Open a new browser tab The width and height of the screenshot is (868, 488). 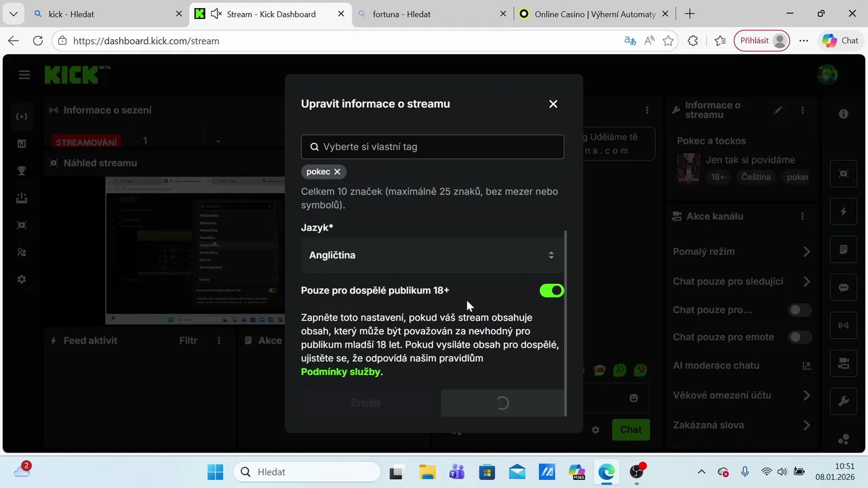tap(690, 14)
